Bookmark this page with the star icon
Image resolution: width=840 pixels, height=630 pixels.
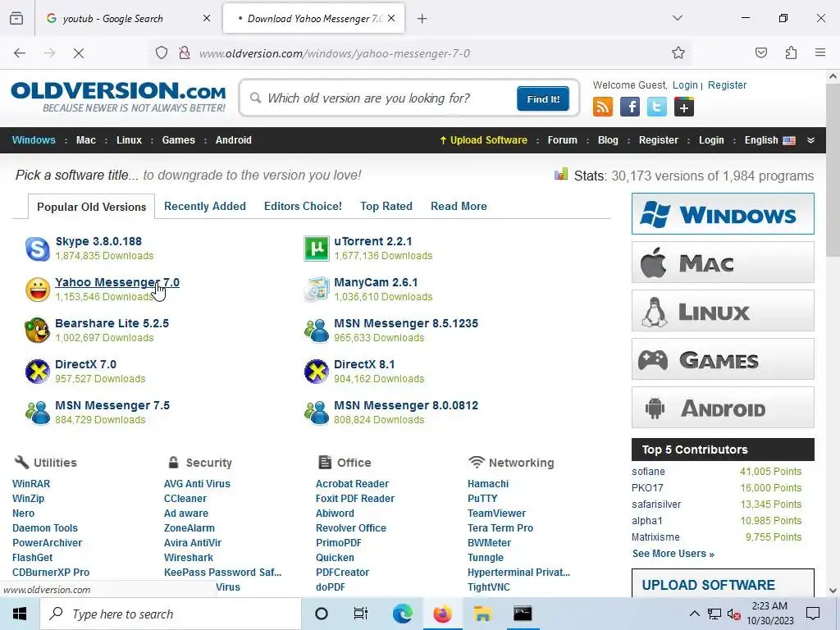(678, 52)
